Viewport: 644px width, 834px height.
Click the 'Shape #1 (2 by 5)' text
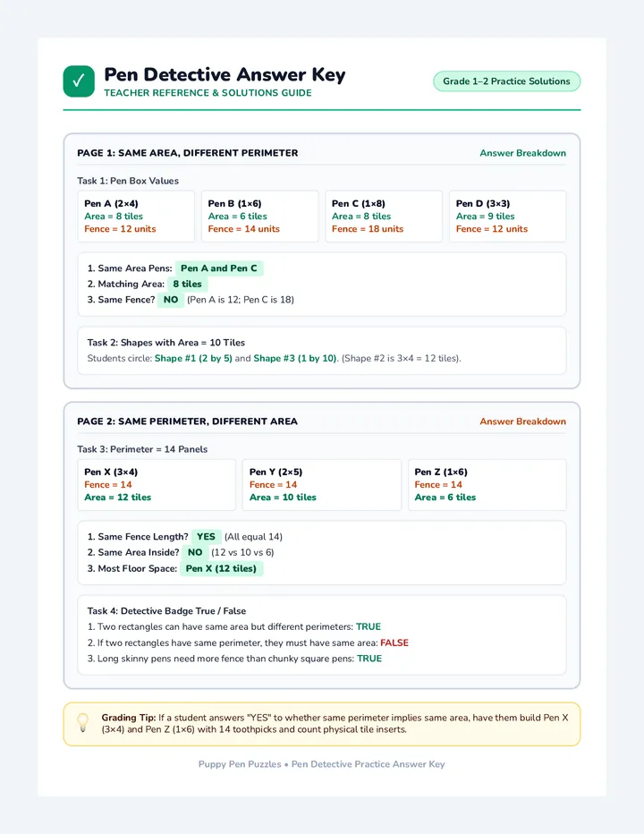pyautogui.click(x=193, y=358)
